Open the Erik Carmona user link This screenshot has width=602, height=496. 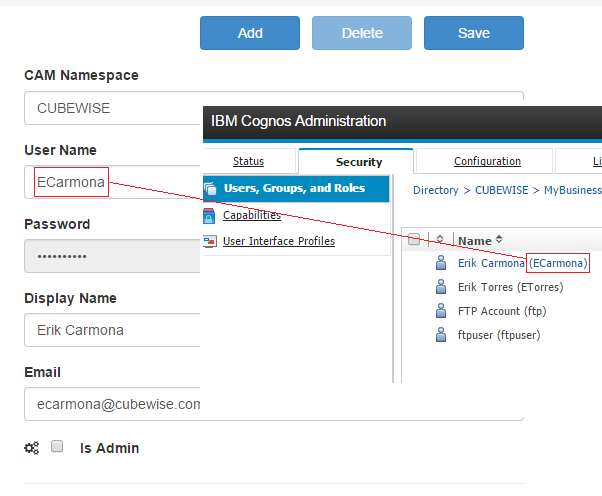click(x=490, y=263)
